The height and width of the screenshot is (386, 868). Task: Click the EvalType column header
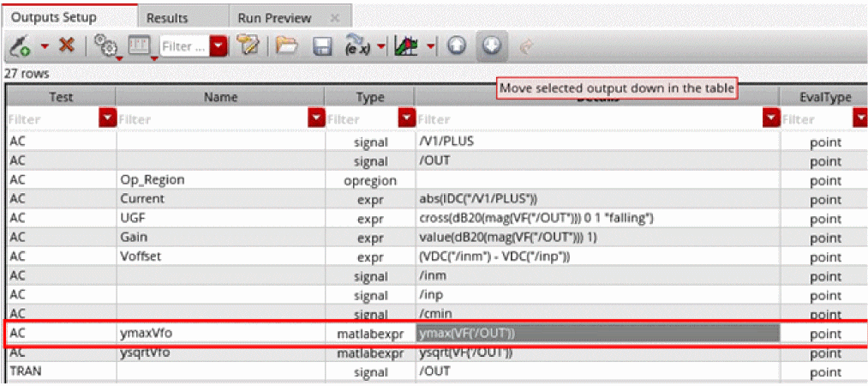[825, 98]
